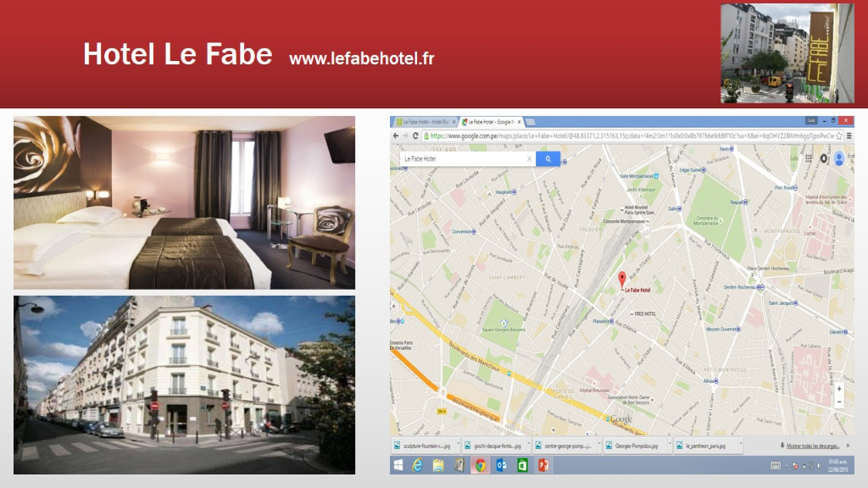Click the Luis profile button in title bar
868x488 pixels.
pos(811,120)
